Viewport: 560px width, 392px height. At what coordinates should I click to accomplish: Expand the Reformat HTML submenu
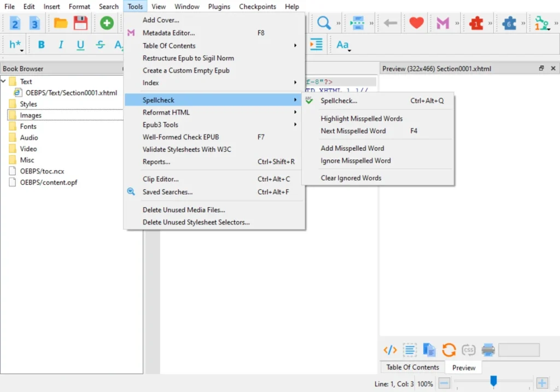(214, 113)
